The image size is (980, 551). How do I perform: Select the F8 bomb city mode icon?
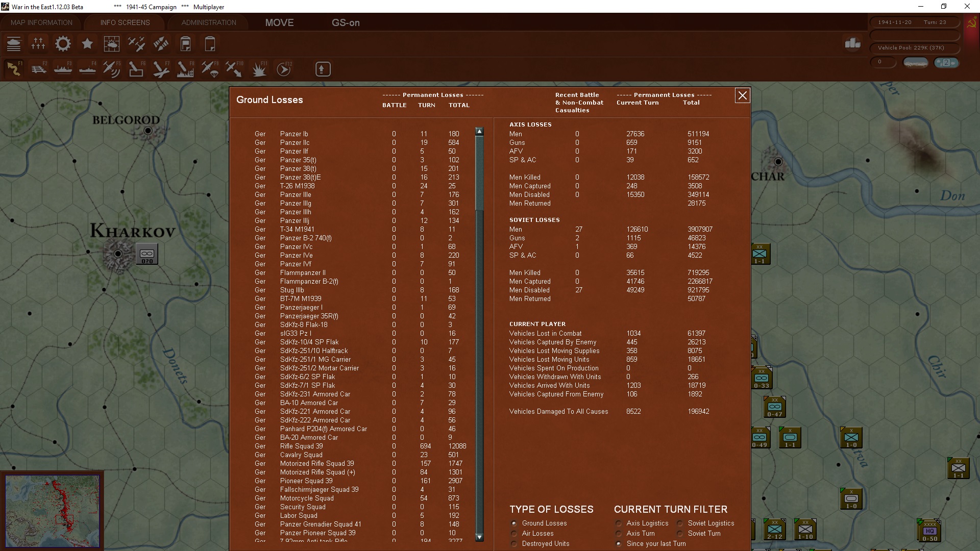pos(185,69)
